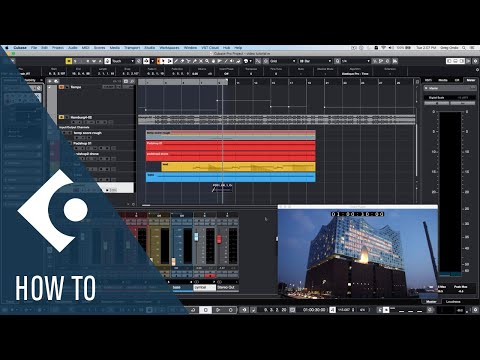Select the yellow lead clip
Image resolution: width=480 pixels, height=360 pixels.
[238, 167]
